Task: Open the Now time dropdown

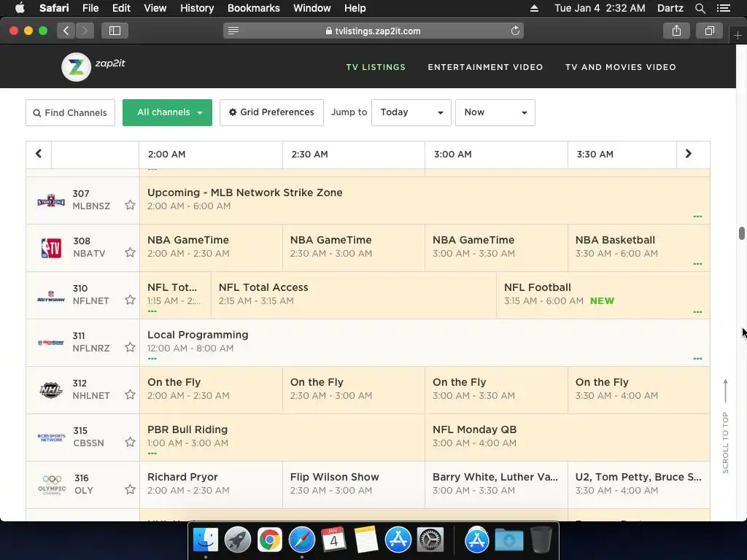Action: point(495,112)
